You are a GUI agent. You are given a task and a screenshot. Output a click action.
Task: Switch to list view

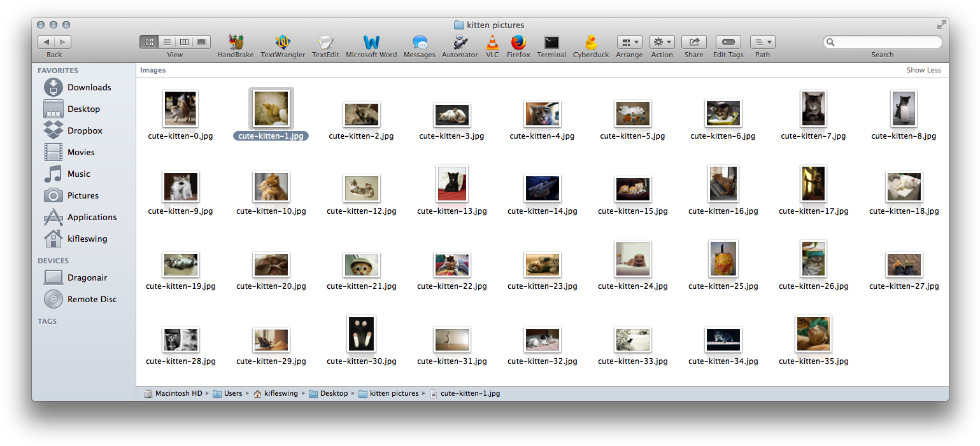167,42
